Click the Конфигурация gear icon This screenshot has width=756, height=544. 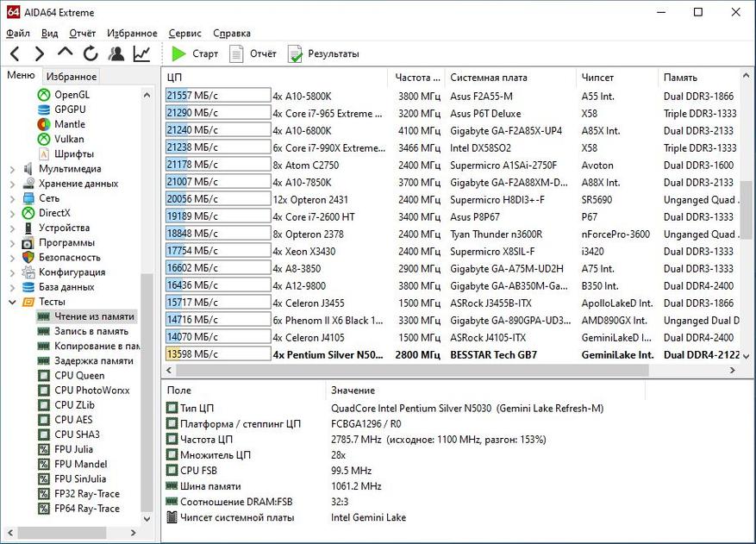click(x=28, y=272)
